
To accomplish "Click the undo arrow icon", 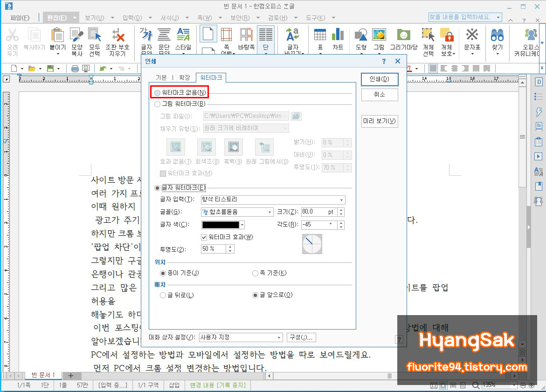I will 103,69.
